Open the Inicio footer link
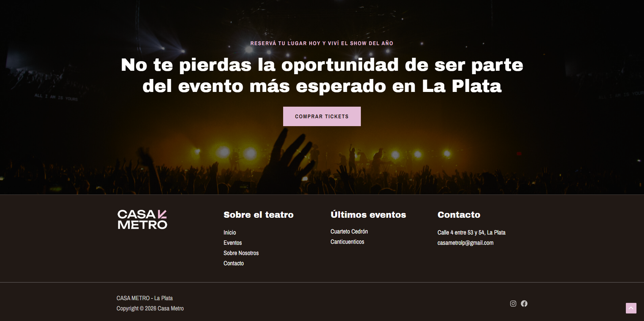Viewport: 644px width, 321px height. 230,232
